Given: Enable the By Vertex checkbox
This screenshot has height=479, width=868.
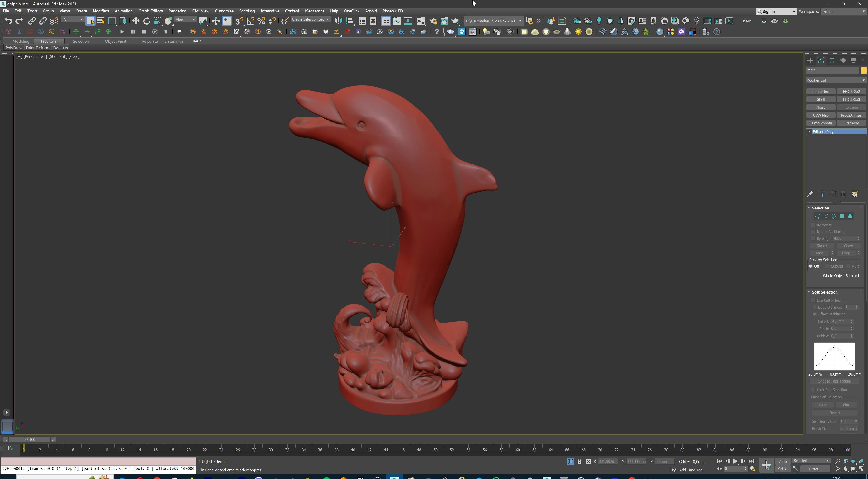Looking at the screenshot, I should 813,225.
